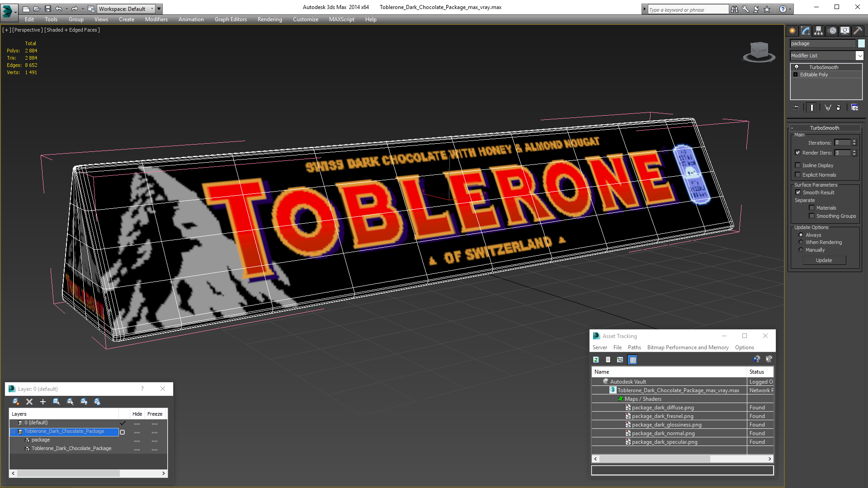Click Delete layer X icon in Layer dialog
Viewport: 868px width, 488px height.
[29, 402]
